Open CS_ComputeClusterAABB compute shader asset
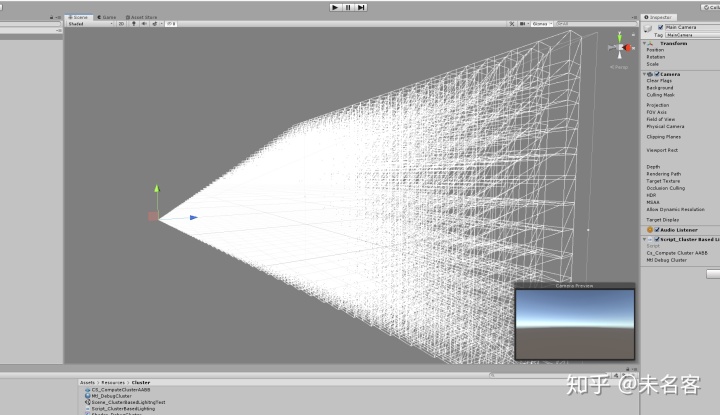This screenshot has height=415, width=720. [x=118, y=390]
